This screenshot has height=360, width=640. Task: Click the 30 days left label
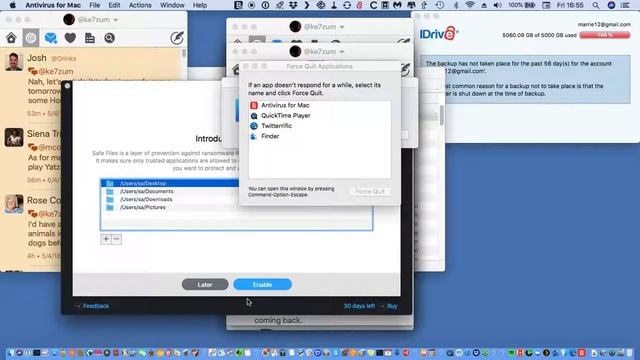click(x=359, y=306)
